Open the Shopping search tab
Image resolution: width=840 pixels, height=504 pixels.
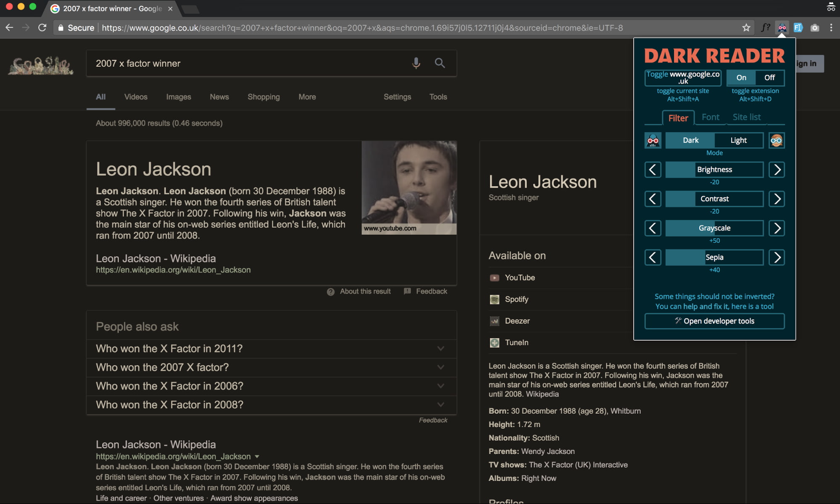(x=263, y=97)
